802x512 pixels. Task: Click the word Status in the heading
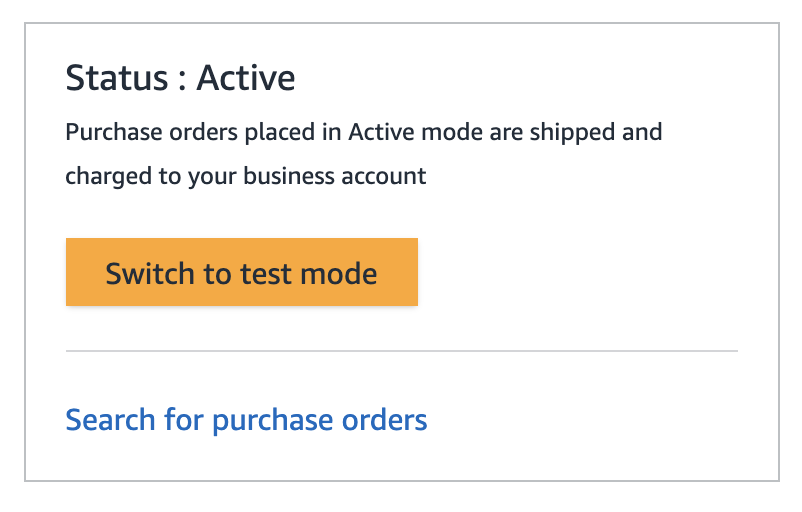117,78
